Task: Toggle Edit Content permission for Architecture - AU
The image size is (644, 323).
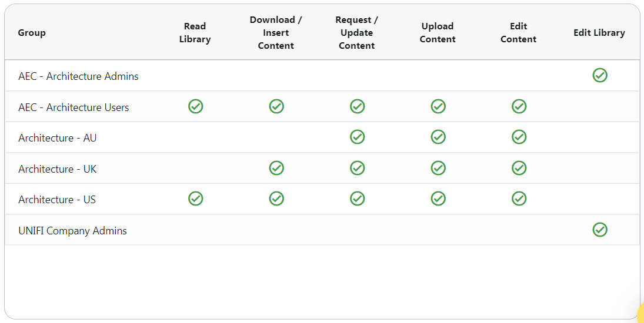Action: (519, 137)
